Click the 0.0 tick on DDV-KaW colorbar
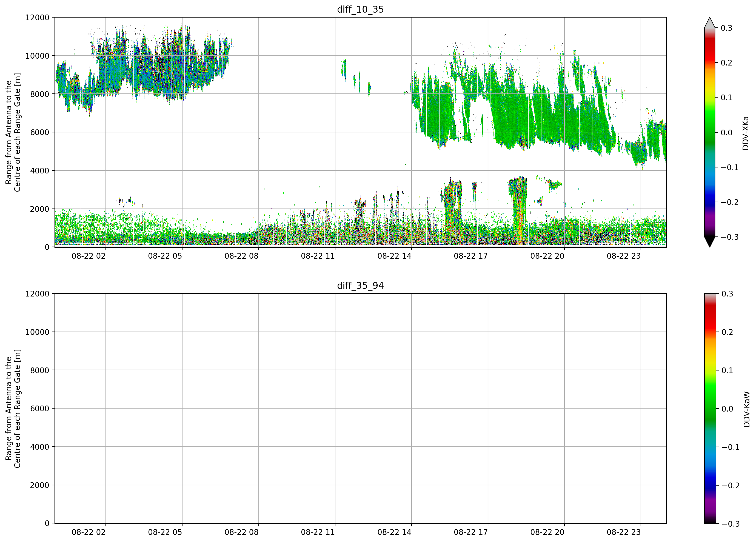The image size is (756, 542). pos(727,409)
